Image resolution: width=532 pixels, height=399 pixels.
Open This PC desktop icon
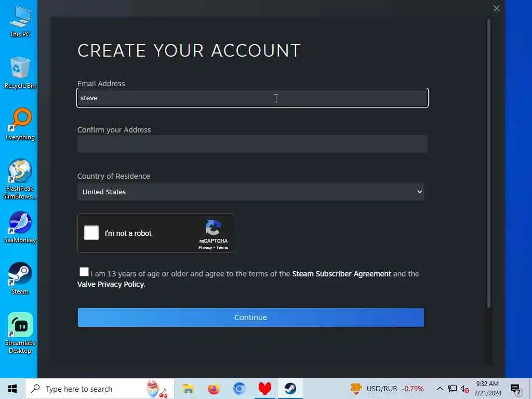(20, 22)
